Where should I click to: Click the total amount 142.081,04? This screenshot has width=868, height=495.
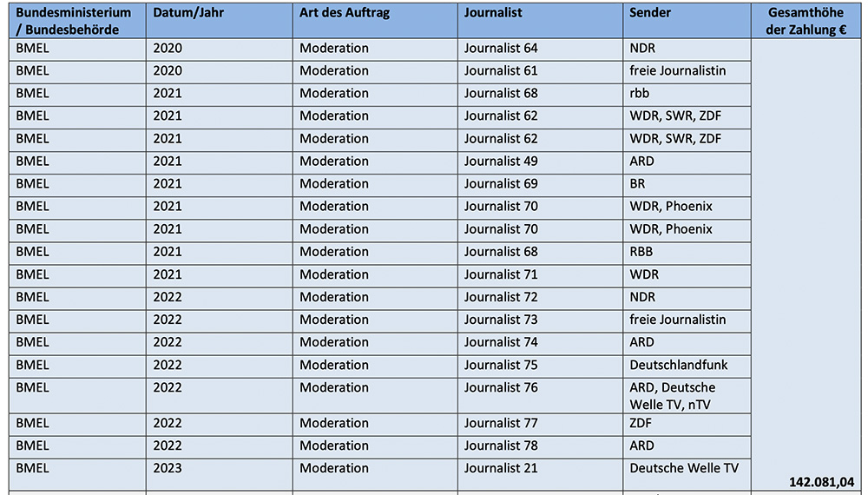pyautogui.click(x=821, y=482)
